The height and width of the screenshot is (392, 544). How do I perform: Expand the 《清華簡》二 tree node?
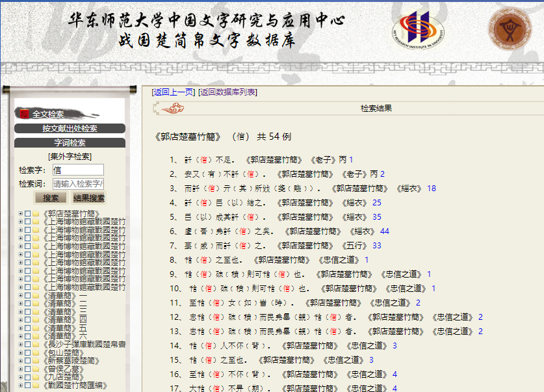(x=20, y=304)
